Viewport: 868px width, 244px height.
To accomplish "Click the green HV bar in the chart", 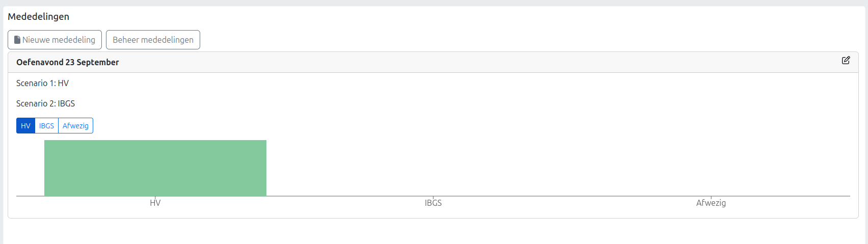I will click(155, 168).
